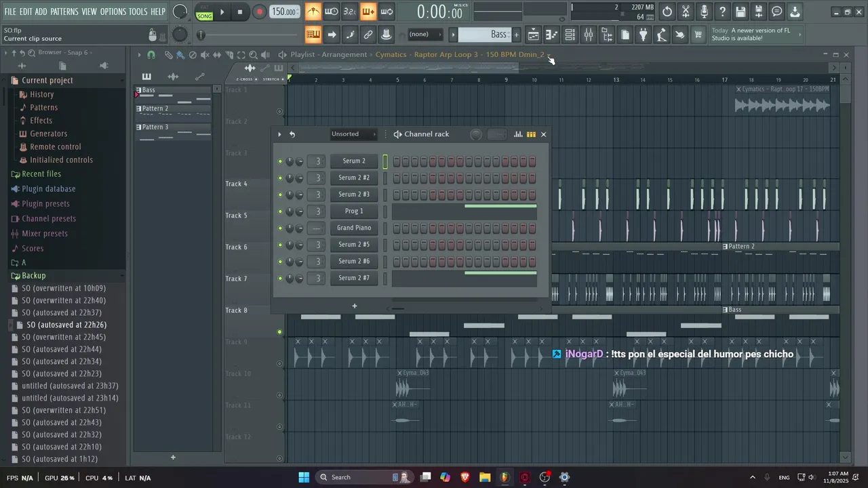Screen dimensions: 868x488
Task: Open the Playlist window icon in toolbar
Action: [534, 35]
